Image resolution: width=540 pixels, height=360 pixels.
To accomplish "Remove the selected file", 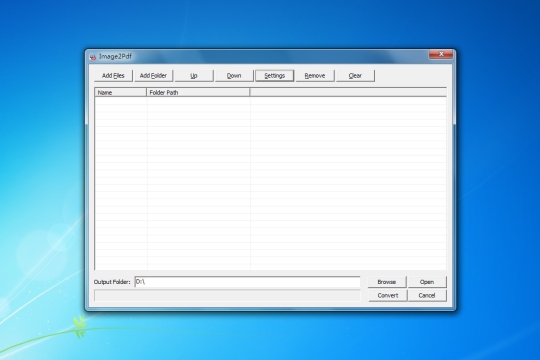I will click(315, 75).
